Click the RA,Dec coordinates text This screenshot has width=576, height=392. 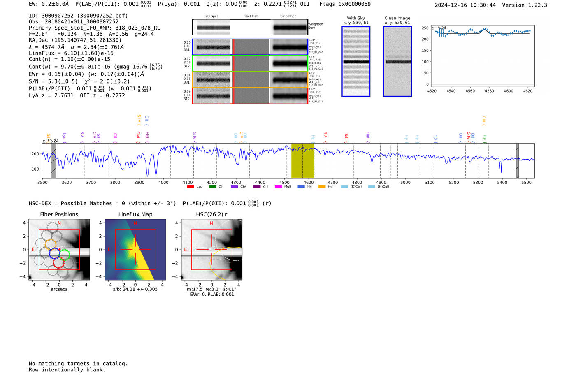tap(75, 40)
